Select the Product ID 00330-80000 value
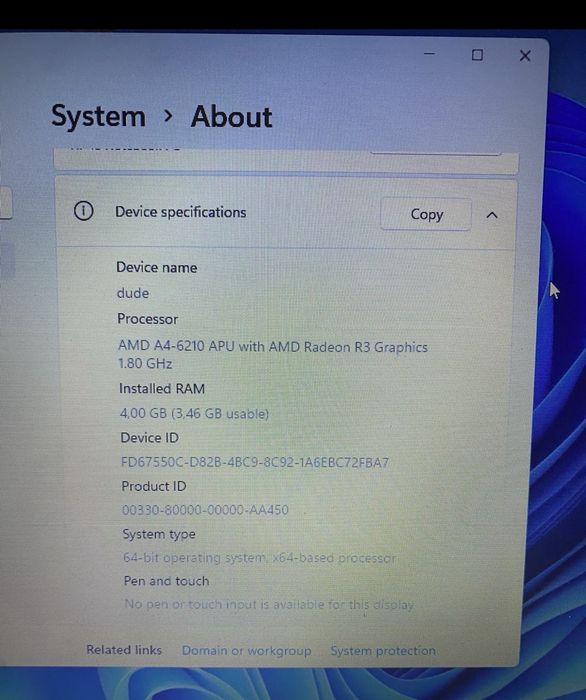586x700 pixels. click(x=205, y=510)
